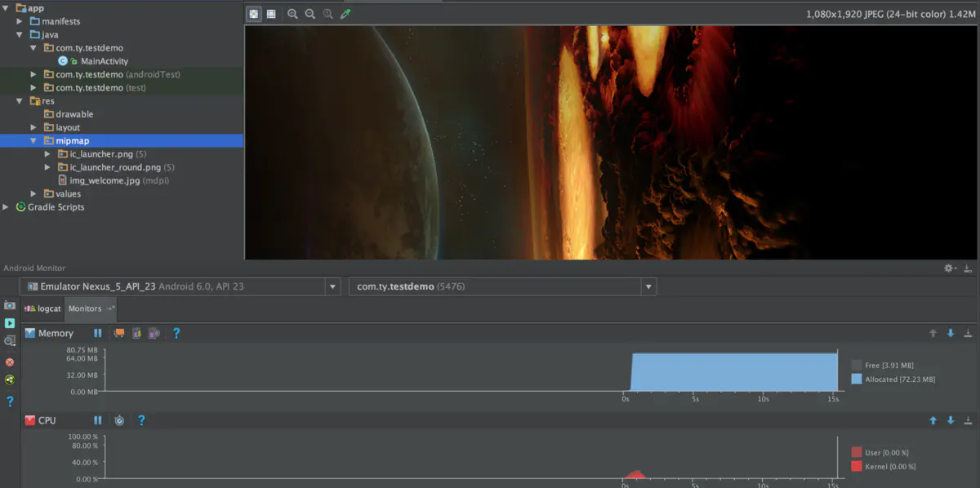Take a screen capture from device

(10, 305)
